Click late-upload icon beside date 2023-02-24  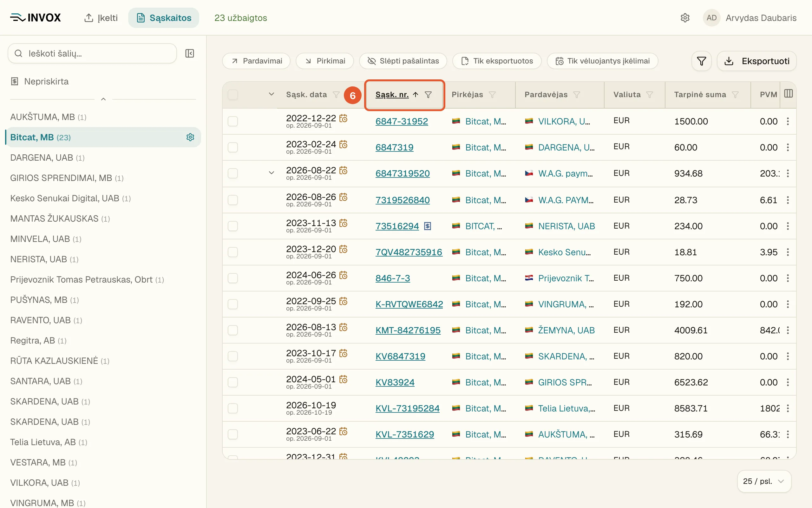pyautogui.click(x=343, y=144)
